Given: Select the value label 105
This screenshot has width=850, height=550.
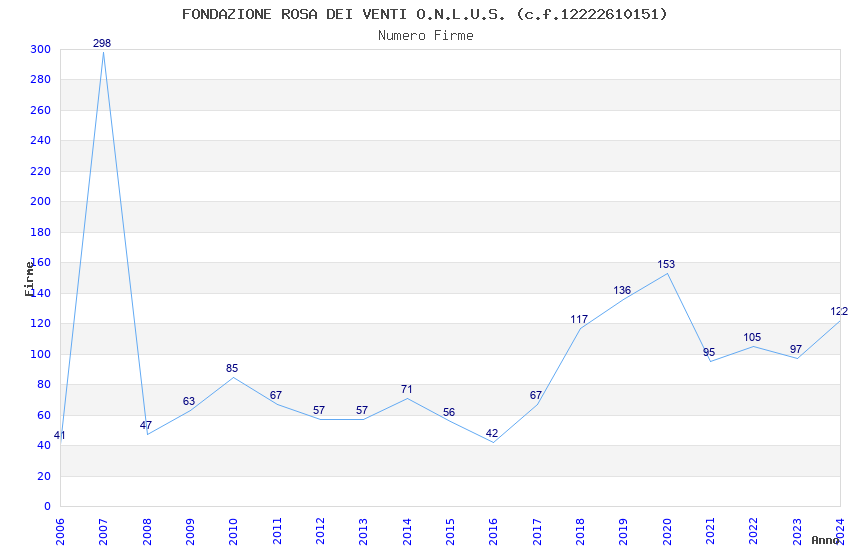Looking at the screenshot, I should point(752,337).
